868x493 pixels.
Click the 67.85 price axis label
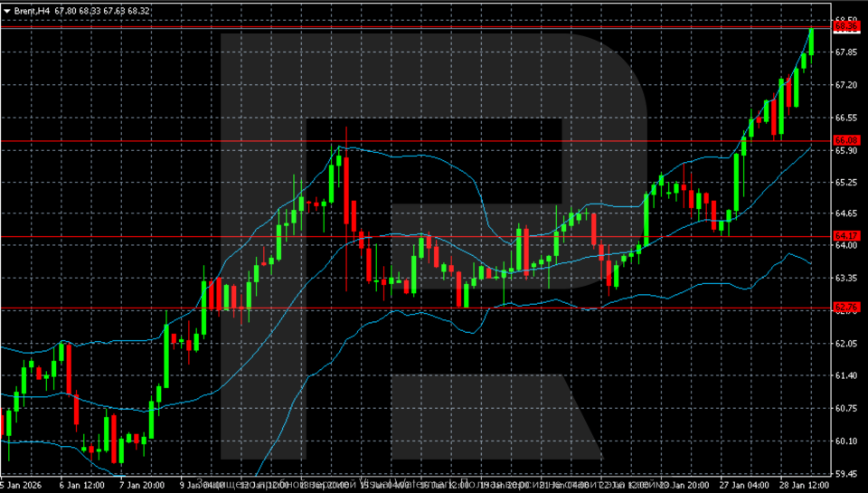click(x=846, y=52)
